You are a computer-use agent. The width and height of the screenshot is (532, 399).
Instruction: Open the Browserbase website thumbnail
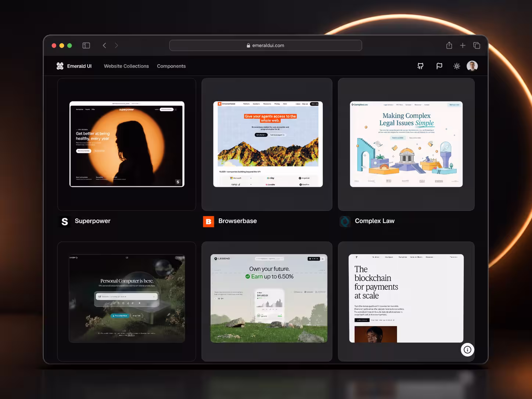(x=267, y=144)
